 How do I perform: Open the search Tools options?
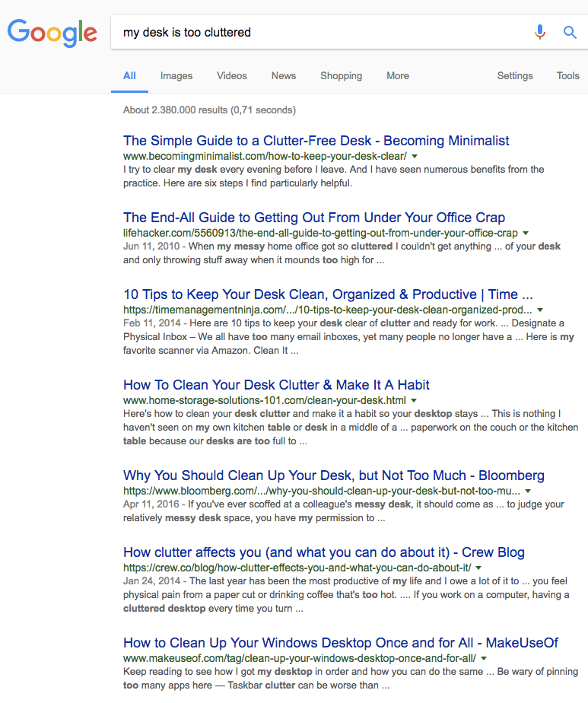click(567, 76)
